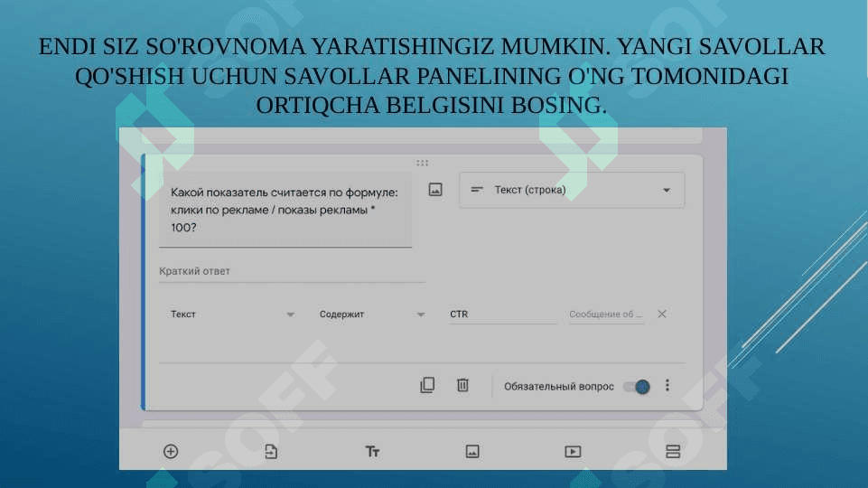Add title and description (Tt icon)
Image resolution: width=868 pixels, height=488 pixels.
coord(372,452)
